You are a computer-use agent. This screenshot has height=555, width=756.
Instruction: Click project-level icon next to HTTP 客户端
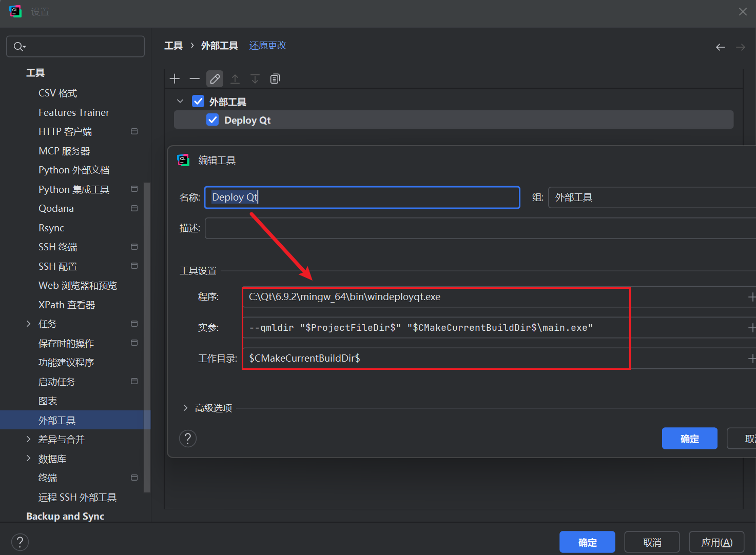[134, 131]
